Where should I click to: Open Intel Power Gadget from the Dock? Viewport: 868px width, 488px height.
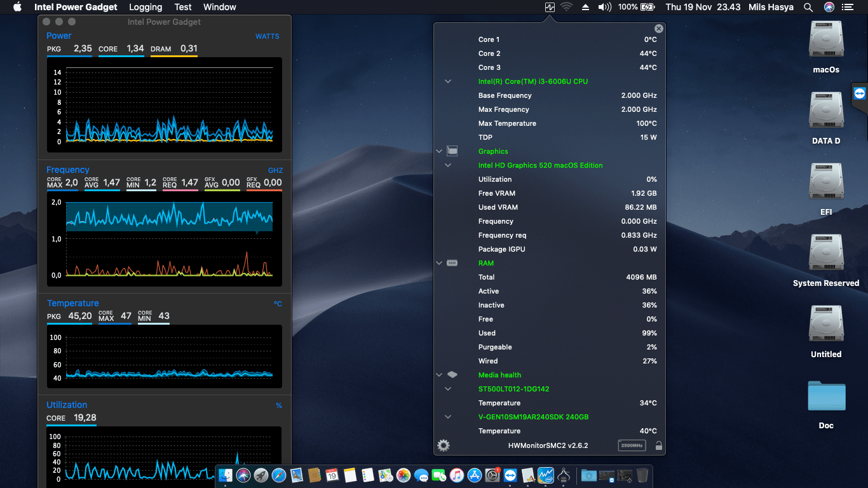click(547, 475)
